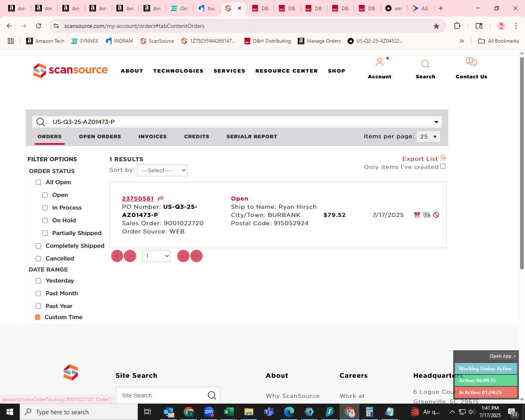Viewport: 525px width, 420px height.
Task: Open Microsoft Teams from the taskbar
Action: [269, 412]
